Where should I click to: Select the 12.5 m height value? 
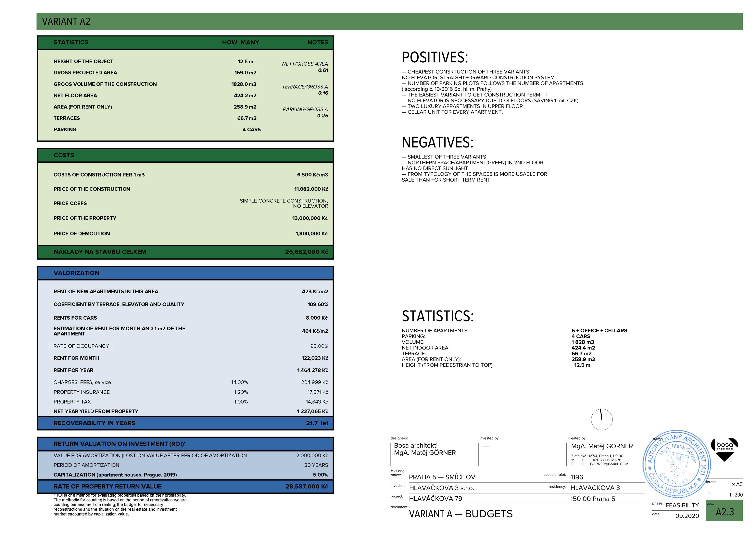[246, 62]
